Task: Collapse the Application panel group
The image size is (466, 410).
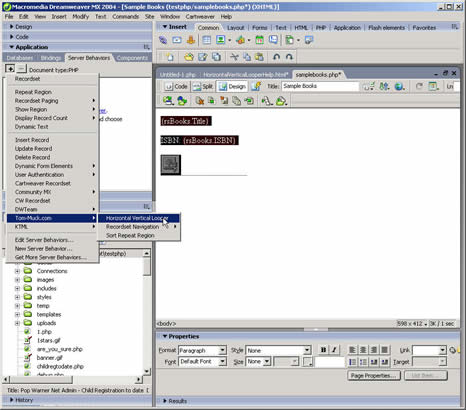Action: pyautogui.click(x=12, y=47)
